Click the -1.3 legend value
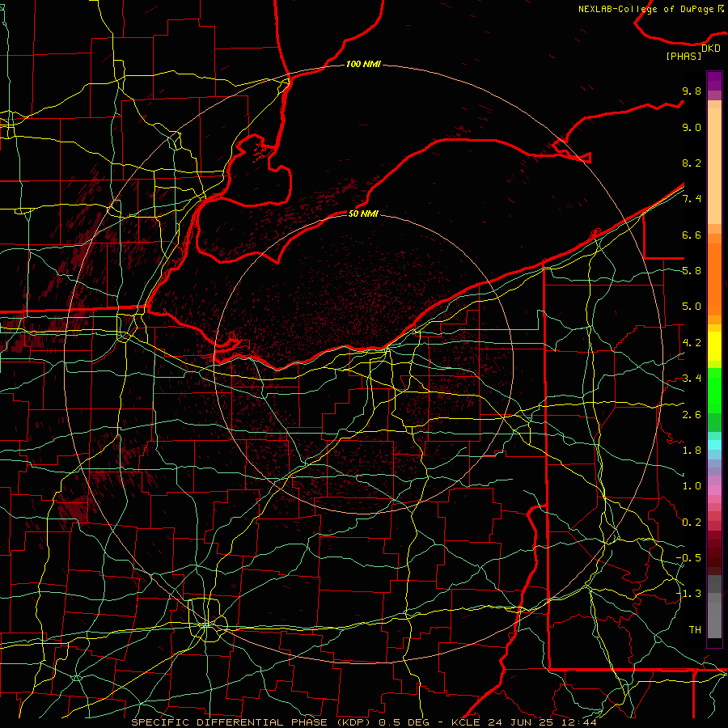The image size is (728, 728). coord(688,594)
